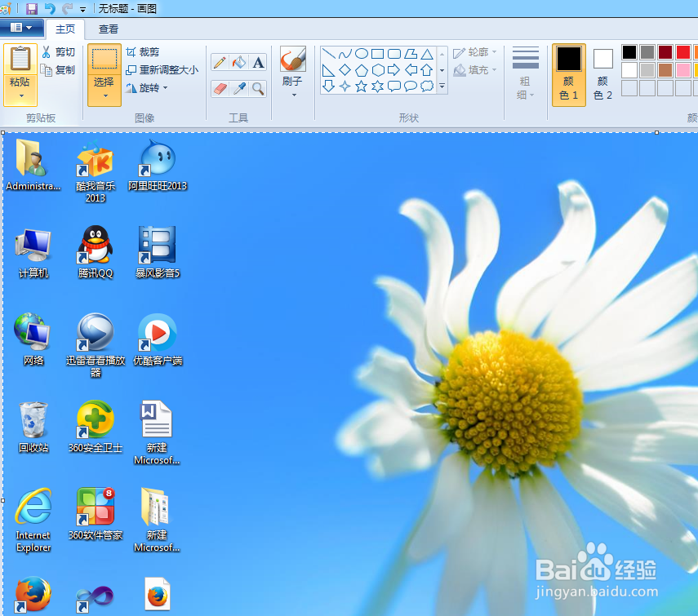Open the Quick Access Toolbar customize arrow
Screen dimensions: 698x616
pos(82,9)
